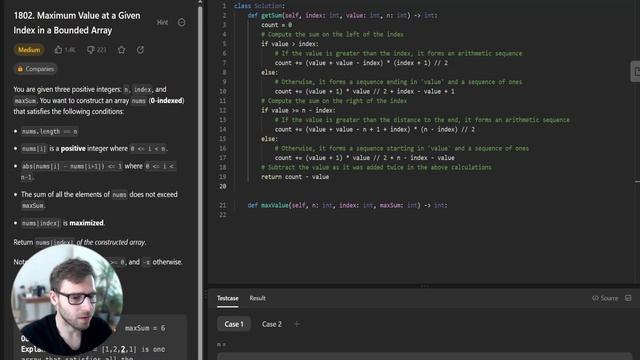Click the class Solution line
The image size is (640, 360).
point(260,6)
